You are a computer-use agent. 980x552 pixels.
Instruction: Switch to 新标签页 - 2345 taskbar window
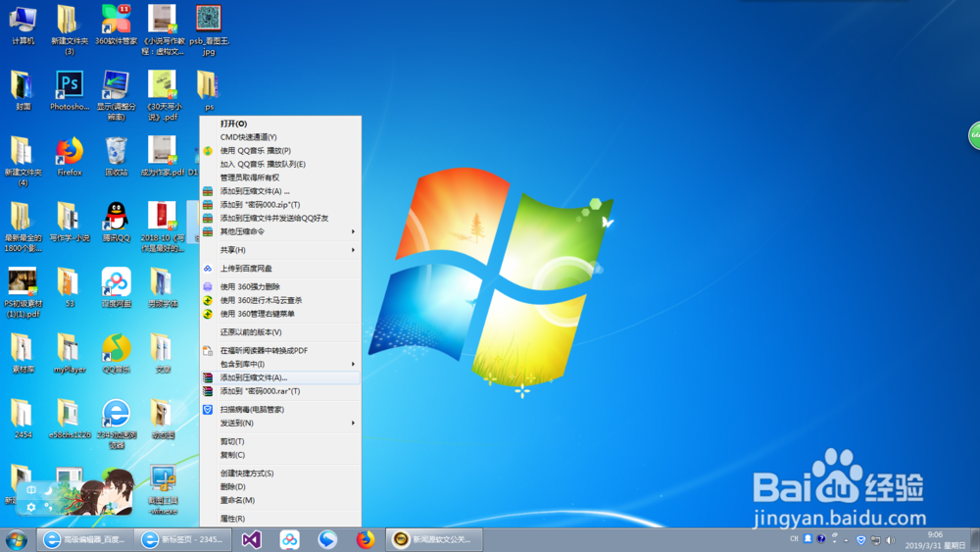point(183,539)
